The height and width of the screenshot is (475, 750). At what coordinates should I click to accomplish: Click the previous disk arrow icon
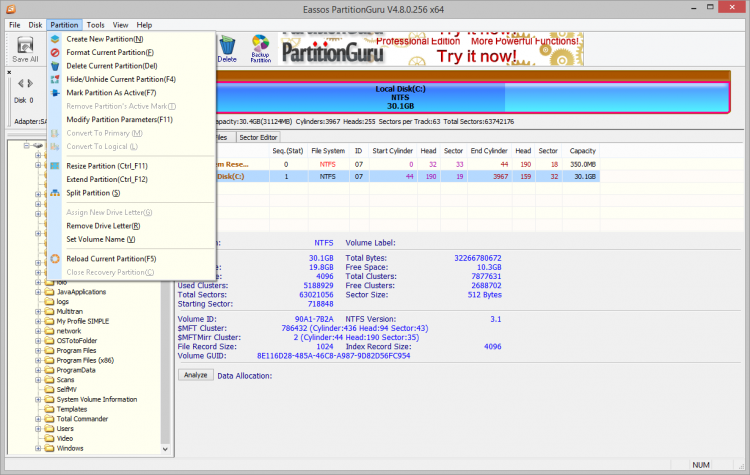pos(21,83)
